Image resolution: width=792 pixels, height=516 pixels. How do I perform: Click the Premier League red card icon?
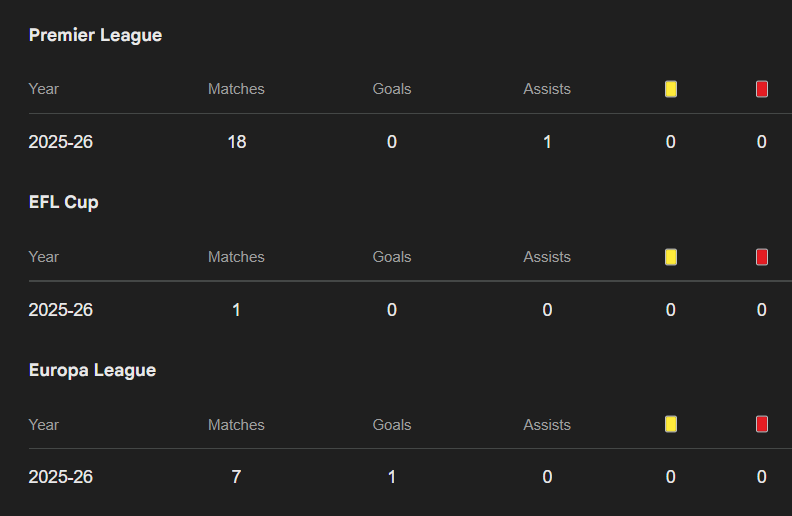coord(762,89)
